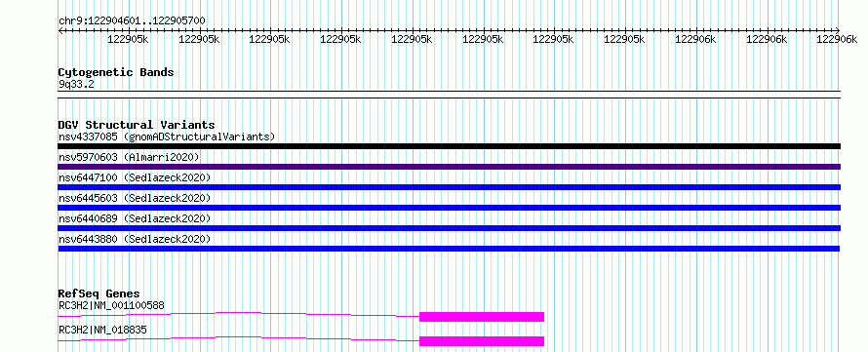Click the magenta exon of NM_001100588

(482, 317)
